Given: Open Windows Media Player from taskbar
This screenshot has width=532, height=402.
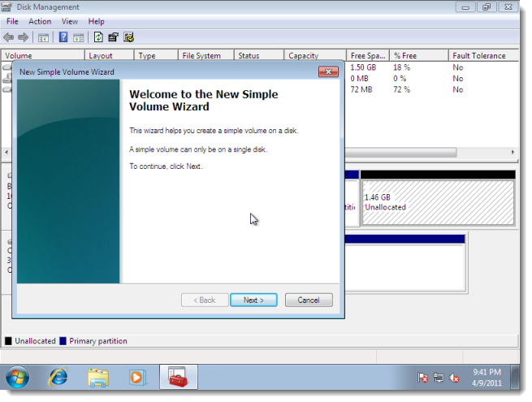Looking at the screenshot, I should coord(137,378).
